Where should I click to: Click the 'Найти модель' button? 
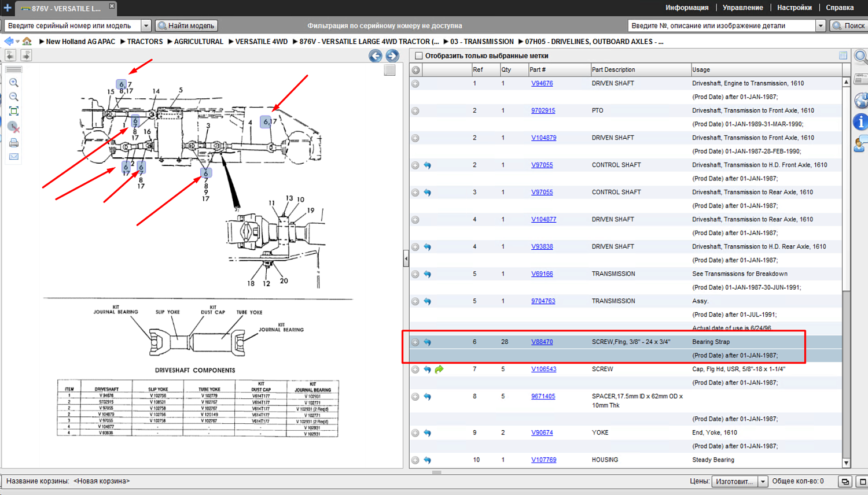click(186, 25)
